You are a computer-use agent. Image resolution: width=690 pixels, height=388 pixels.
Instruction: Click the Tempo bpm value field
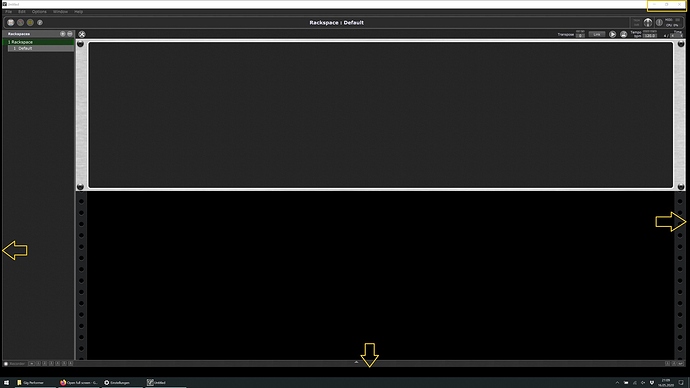[650, 36]
